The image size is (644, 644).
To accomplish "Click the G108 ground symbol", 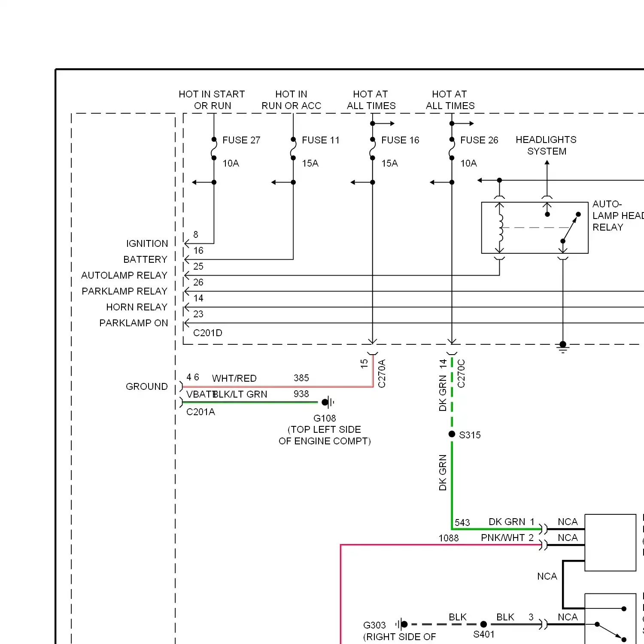I will point(328,403).
